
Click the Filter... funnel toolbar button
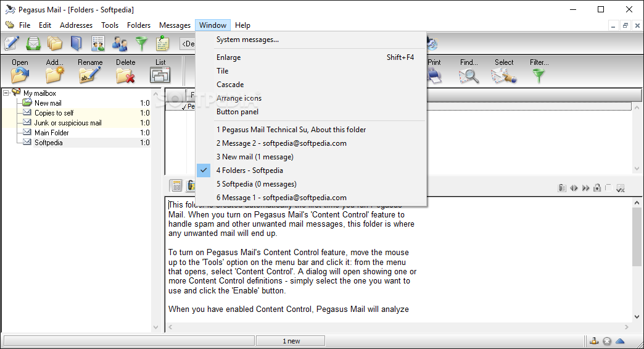[539, 70]
